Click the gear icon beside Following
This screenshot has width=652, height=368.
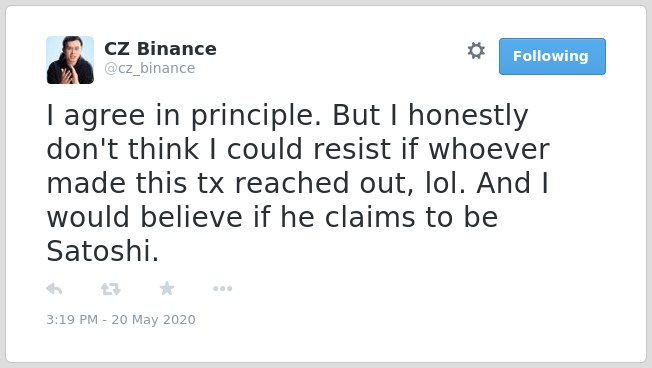pos(476,51)
